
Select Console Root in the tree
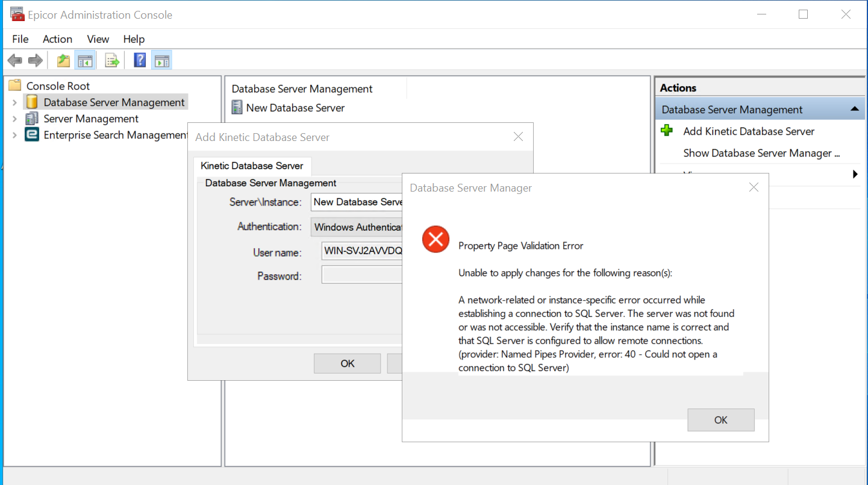58,86
